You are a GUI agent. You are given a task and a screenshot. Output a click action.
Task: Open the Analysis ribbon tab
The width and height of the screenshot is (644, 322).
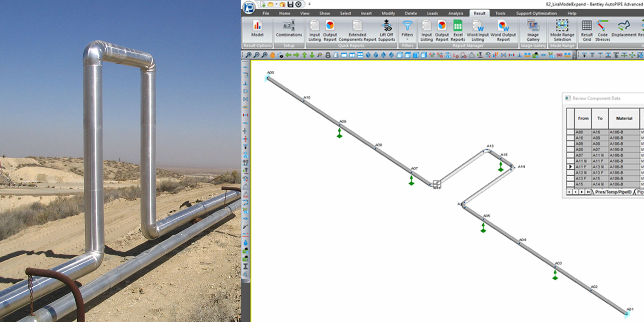coord(456,13)
